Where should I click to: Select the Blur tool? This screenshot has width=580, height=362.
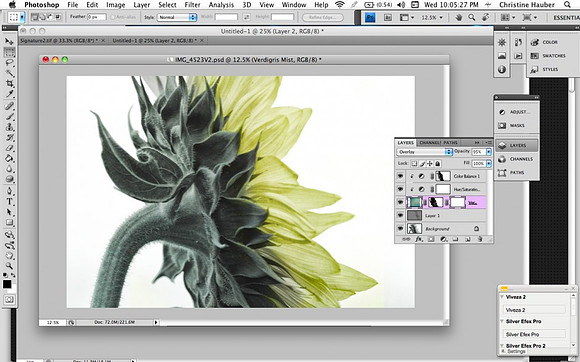[9, 169]
